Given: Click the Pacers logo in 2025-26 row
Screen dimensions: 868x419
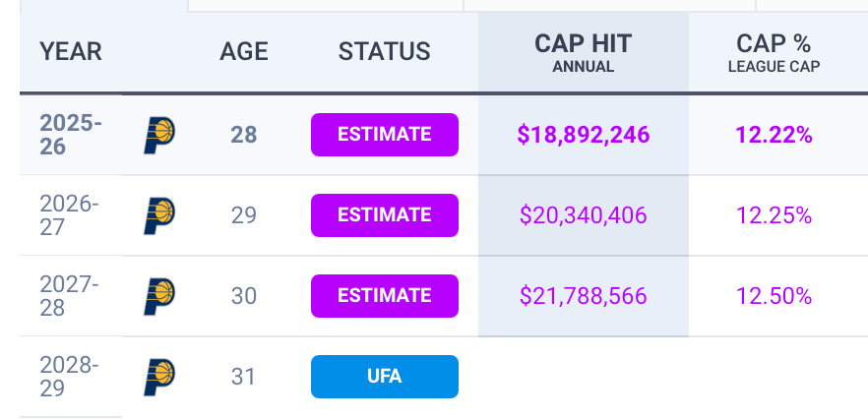Looking at the screenshot, I should 159,135.
